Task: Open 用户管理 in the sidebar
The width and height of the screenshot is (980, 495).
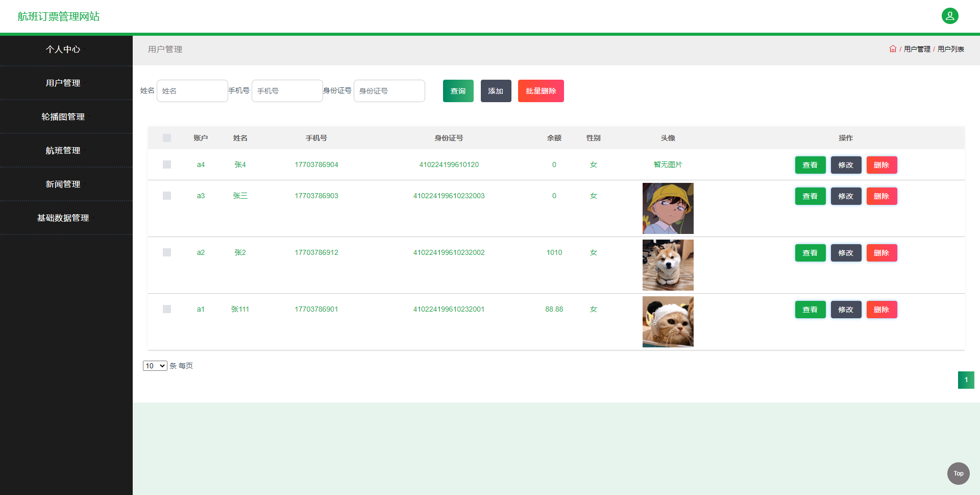Action: click(62, 83)
